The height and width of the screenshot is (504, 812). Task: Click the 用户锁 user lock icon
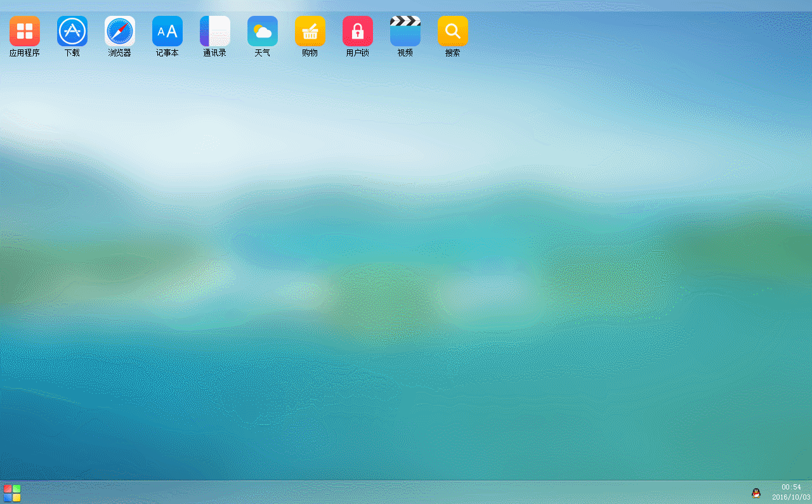(358, 31)
